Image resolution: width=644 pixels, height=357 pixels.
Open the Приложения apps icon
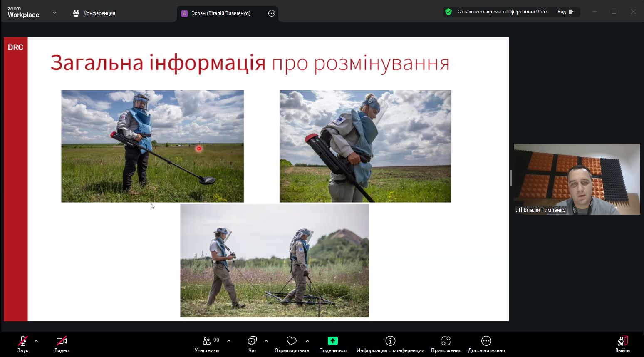point(446,341)
